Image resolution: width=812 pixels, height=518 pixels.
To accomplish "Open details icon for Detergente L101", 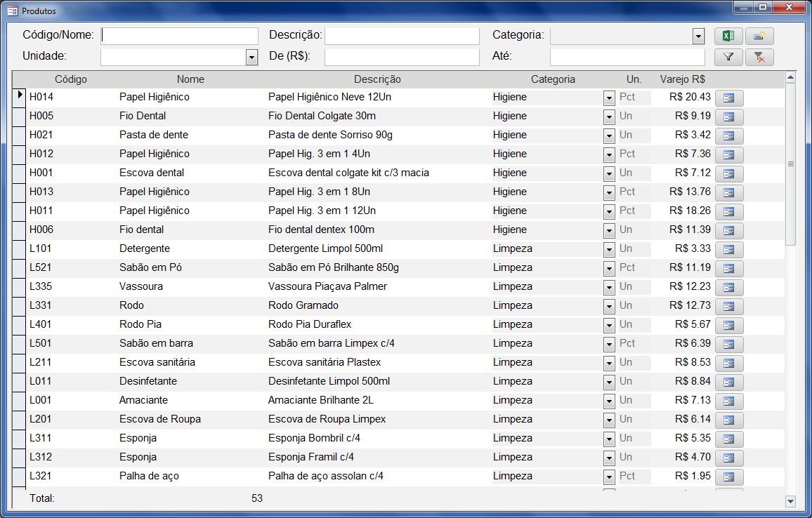I will pos(728,249).
